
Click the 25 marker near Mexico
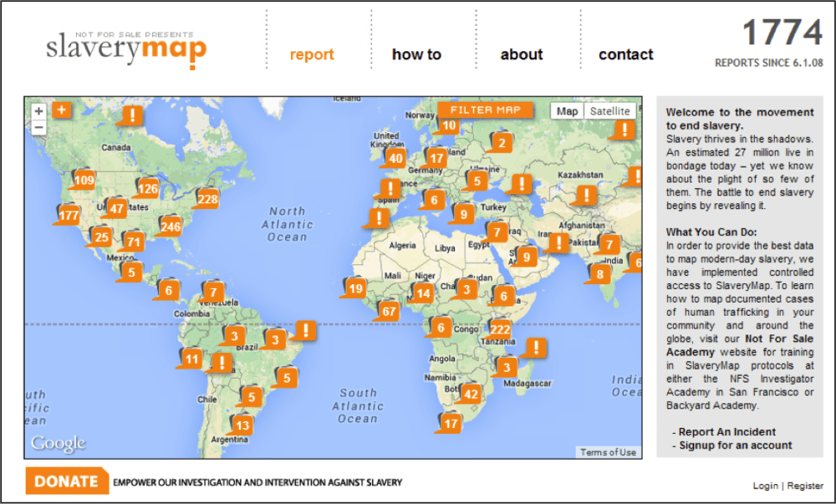coord(100,237)
